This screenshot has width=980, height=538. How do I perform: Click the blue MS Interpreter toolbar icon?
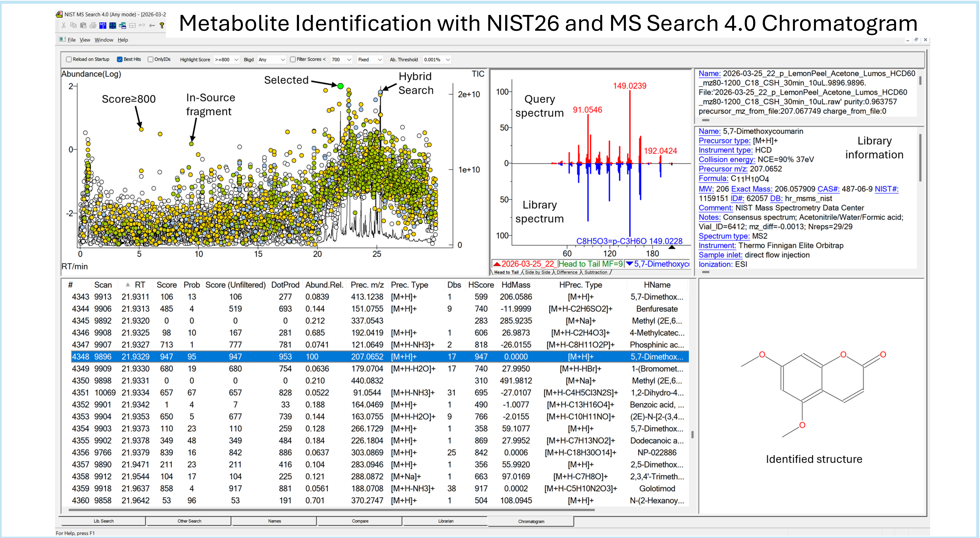(x=103, y=26)
